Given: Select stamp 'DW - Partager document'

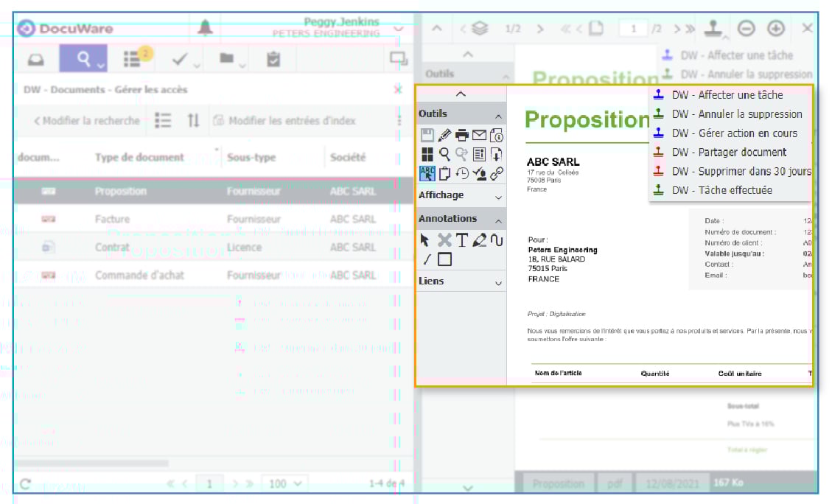Looking at the screenshot, I should tap(729, 152).
